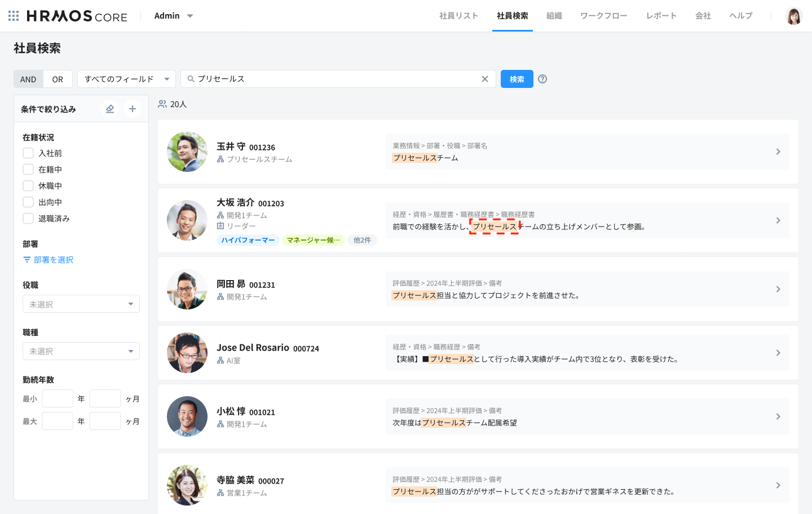Enable the 退職済み filter checkbox
Screen dimensions: 812x514
28,218
